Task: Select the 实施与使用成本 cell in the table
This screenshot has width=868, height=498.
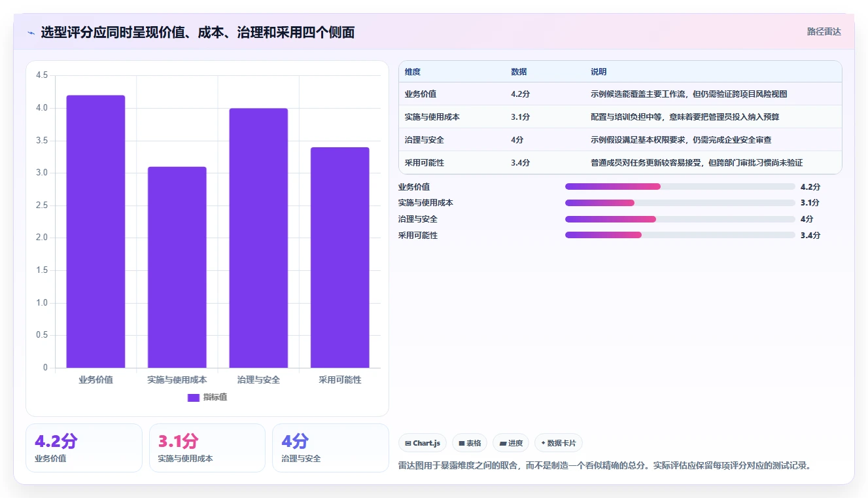Action: point(432,117)
